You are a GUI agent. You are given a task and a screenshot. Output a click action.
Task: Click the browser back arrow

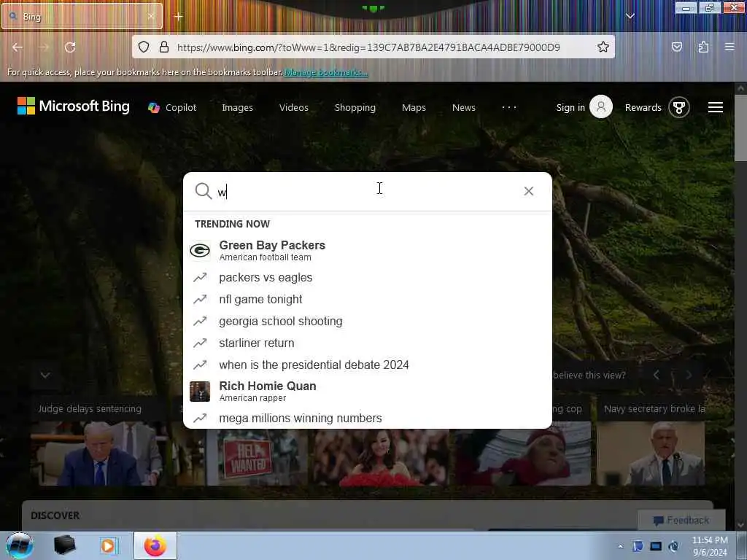tap(18, 47)
